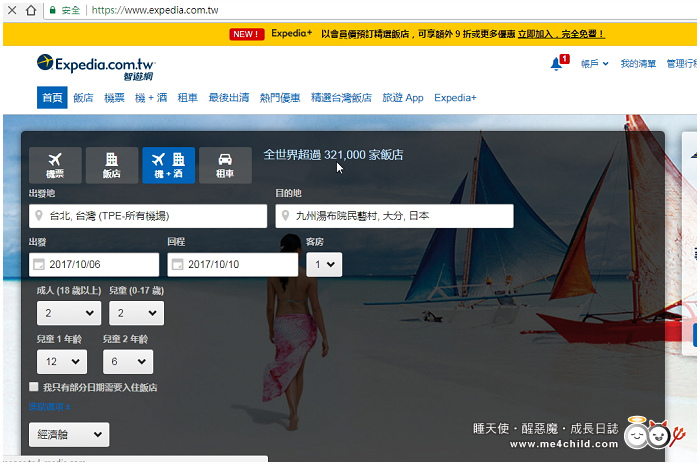Open the 經濟艙 cabin class dropdown
700x465 pixels.
[69, 435]
